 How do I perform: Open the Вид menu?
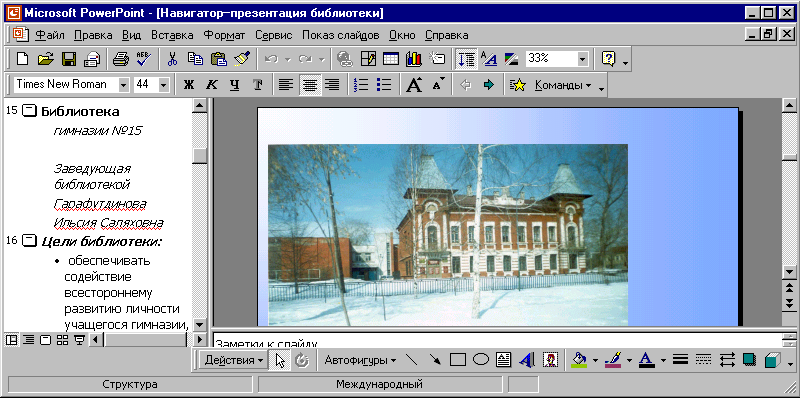pyautogui.click(x=132, y=35)
